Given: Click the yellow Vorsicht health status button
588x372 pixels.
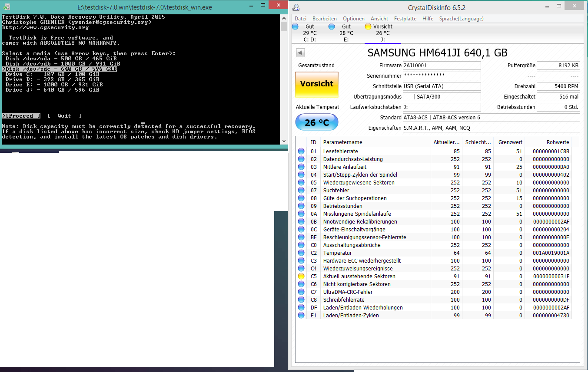Looking at the screenshot, I should pyautogui.click(x=316, y=84).
